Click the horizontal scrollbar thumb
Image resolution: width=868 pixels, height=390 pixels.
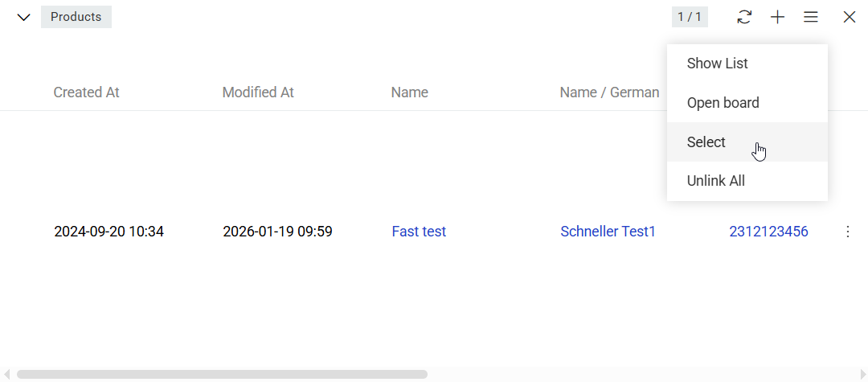coord(222,374)
